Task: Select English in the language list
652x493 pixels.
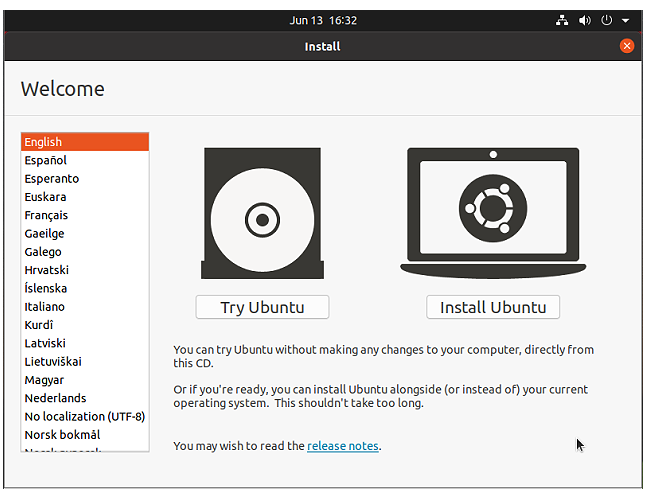Action: [x=85, y=142]
